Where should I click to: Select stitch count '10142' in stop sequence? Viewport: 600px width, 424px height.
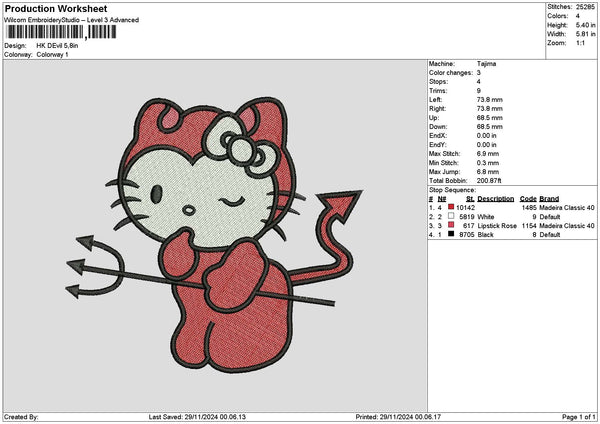coord(465,208)
